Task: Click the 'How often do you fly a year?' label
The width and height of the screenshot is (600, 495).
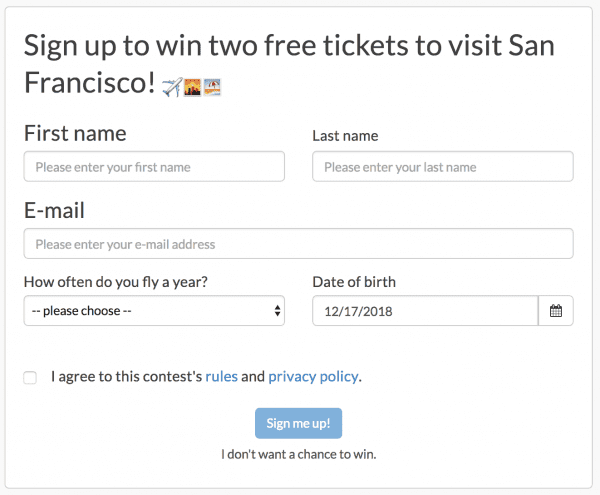Action: click(116, 282)
